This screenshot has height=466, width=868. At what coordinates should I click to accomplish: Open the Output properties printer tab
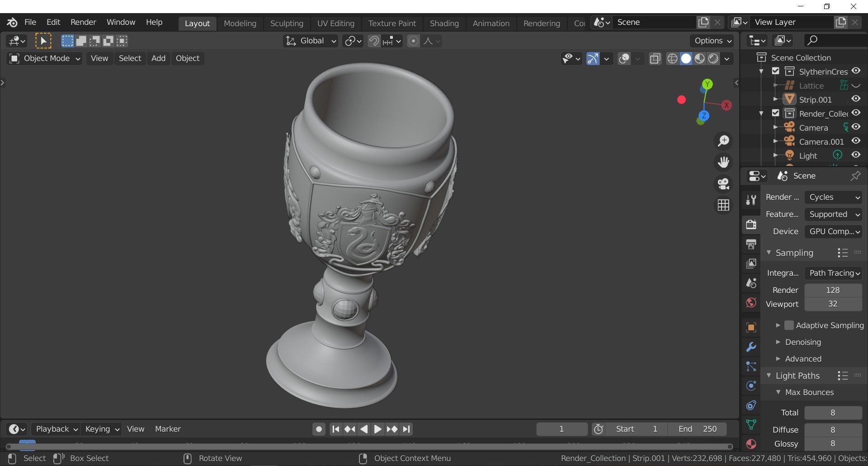click(751, 244)
